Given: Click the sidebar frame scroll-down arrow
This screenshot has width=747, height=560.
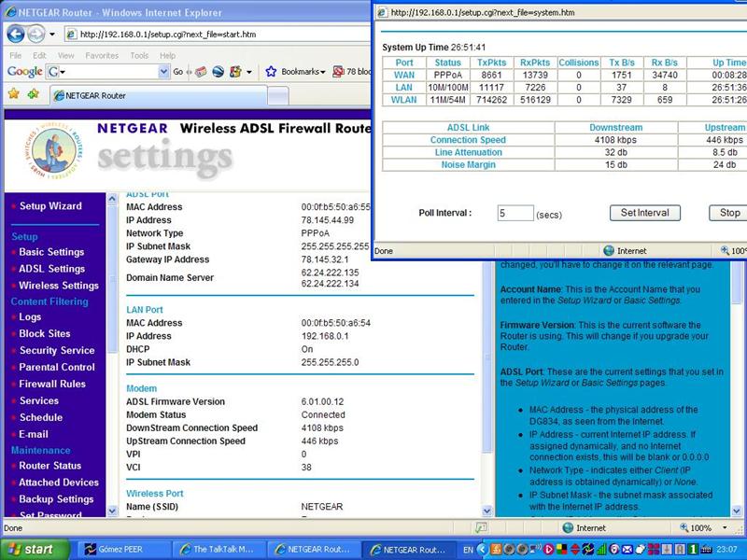Looking at the screenshot, I should click(112, 511).
